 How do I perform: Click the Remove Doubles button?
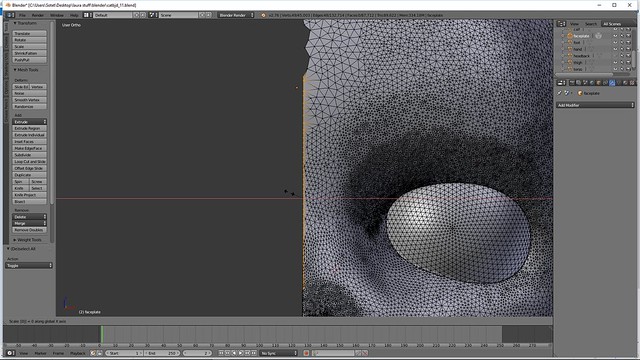[x=29, y=230]
